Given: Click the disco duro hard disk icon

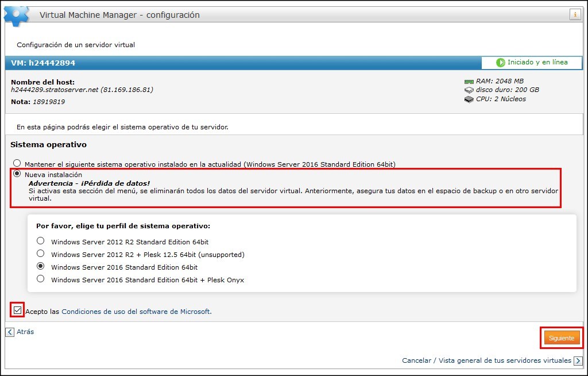Looking at the screenshot, I should coord(468,90).
